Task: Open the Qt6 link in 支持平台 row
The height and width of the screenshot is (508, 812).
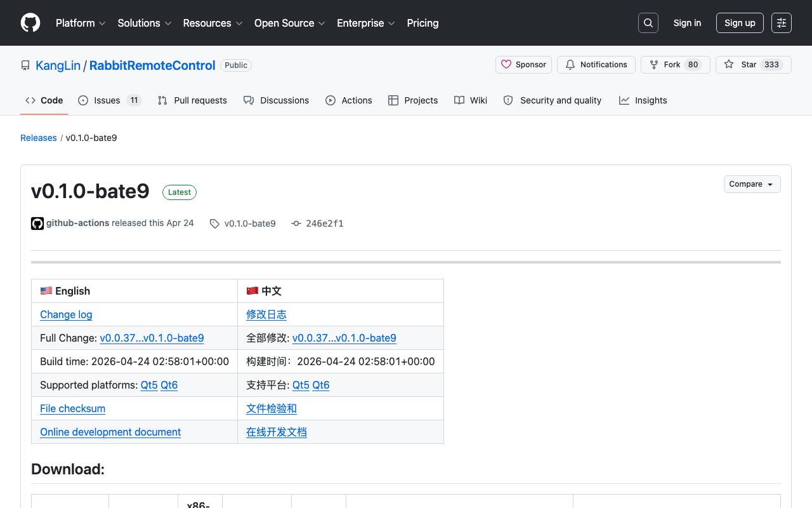Action: [x=321, y=385]
